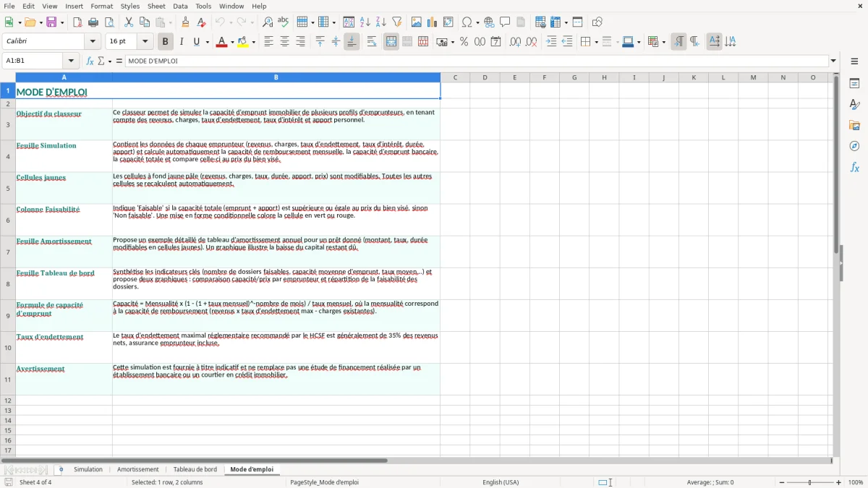
Task: Expand the Borders dropdown arrow
Action: click(596, 42)
